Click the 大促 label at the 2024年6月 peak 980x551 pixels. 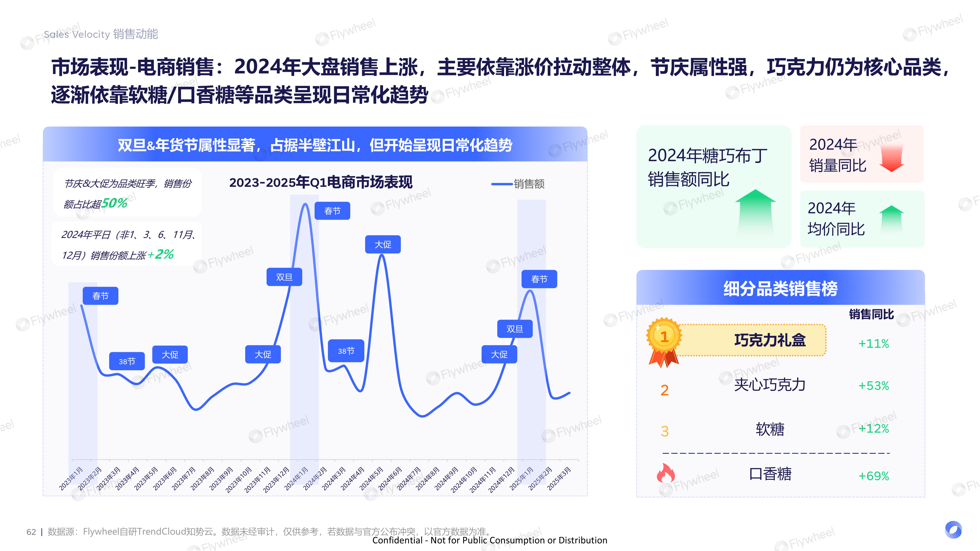pyautogui.click(x=383, y=245)
